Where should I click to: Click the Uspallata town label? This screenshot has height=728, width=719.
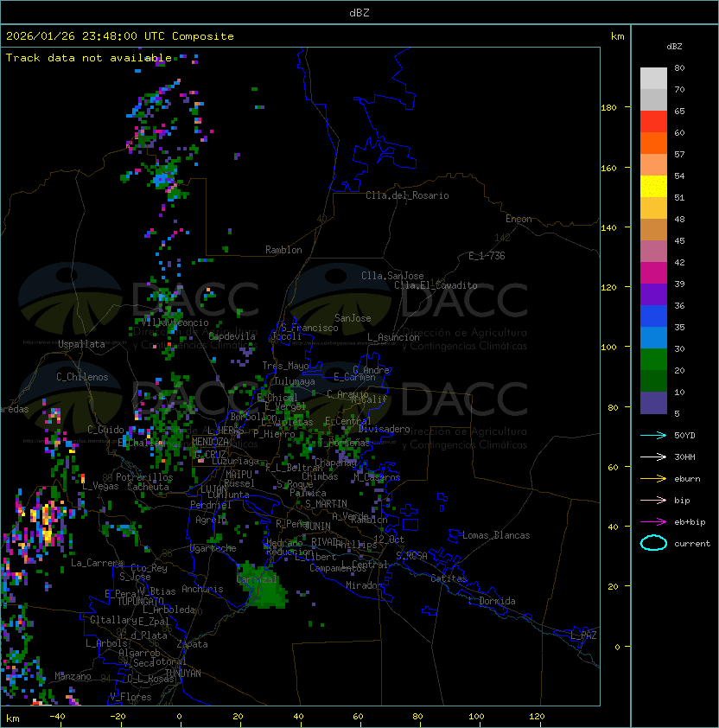(81, 344)
